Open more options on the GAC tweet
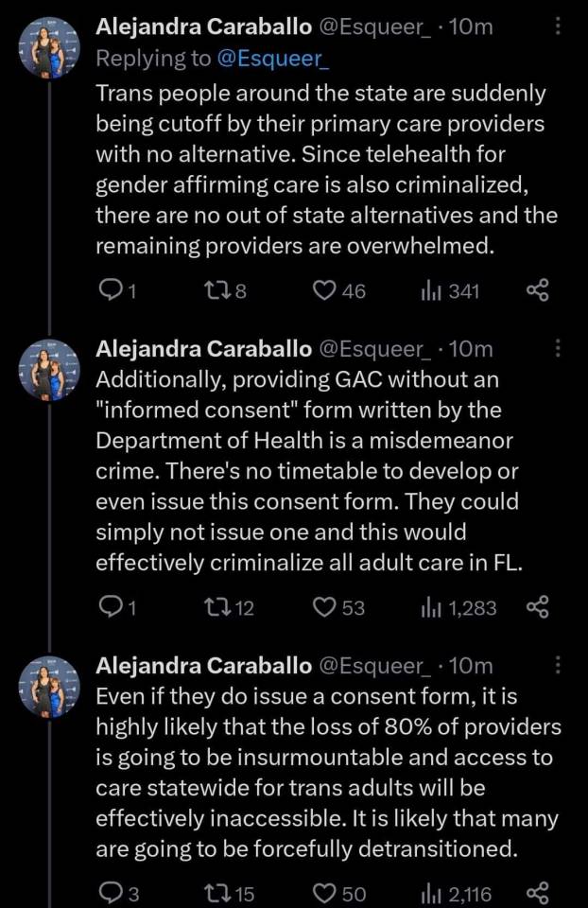The image size is (588, 908). [x=558, y=349]
